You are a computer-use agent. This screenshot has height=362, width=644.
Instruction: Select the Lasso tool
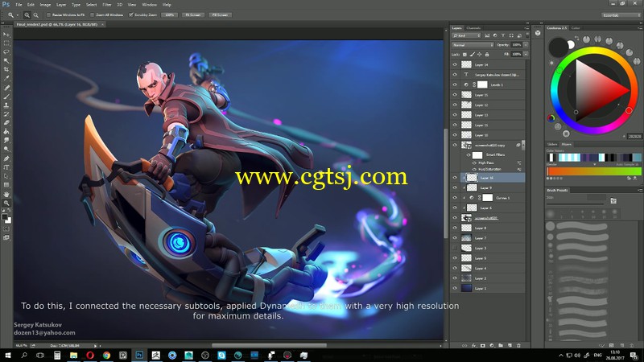(x=6, y=52)
